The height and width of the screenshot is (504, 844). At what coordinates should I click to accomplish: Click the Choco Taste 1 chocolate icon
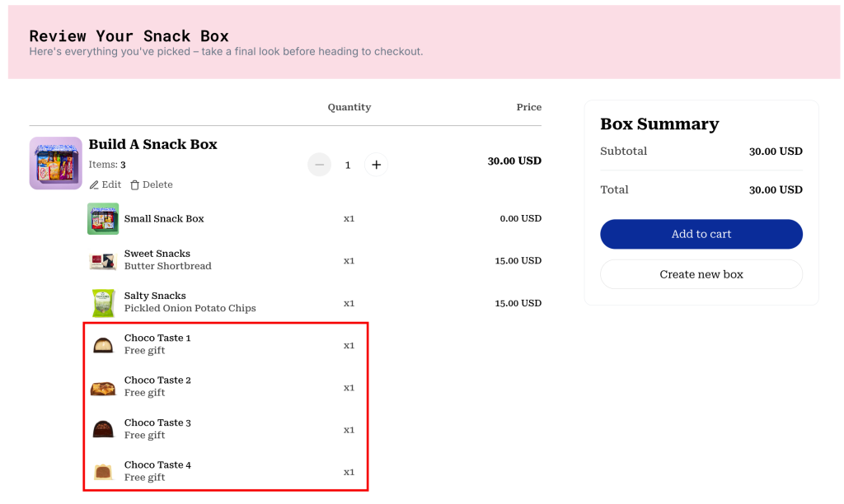(x=103, y=345)
